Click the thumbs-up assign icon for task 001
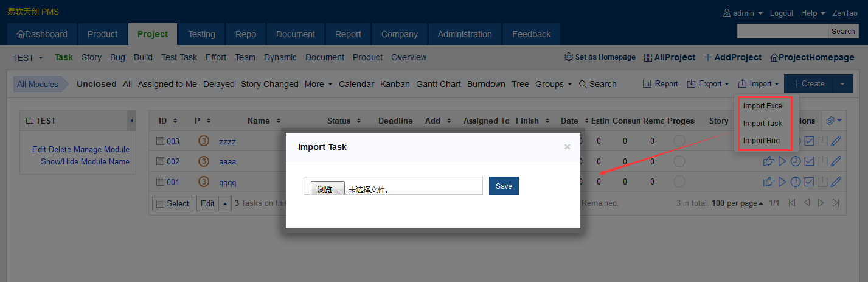 [x=768, y=182]
